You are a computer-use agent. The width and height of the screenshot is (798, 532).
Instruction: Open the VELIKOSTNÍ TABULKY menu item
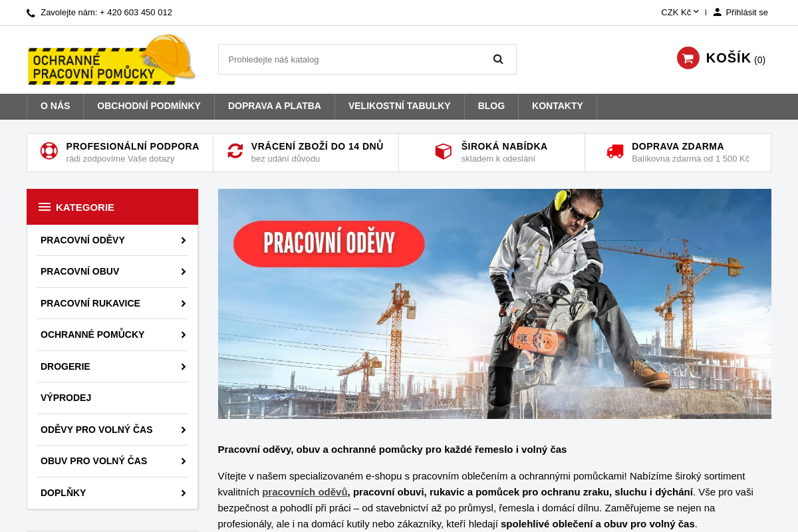click(x=399, y=106)
